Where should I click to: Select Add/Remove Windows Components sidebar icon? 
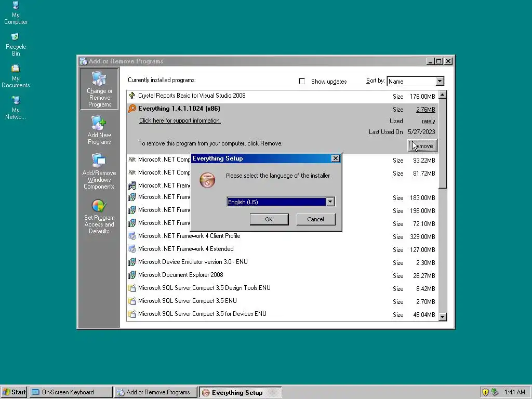click(99, 171)
